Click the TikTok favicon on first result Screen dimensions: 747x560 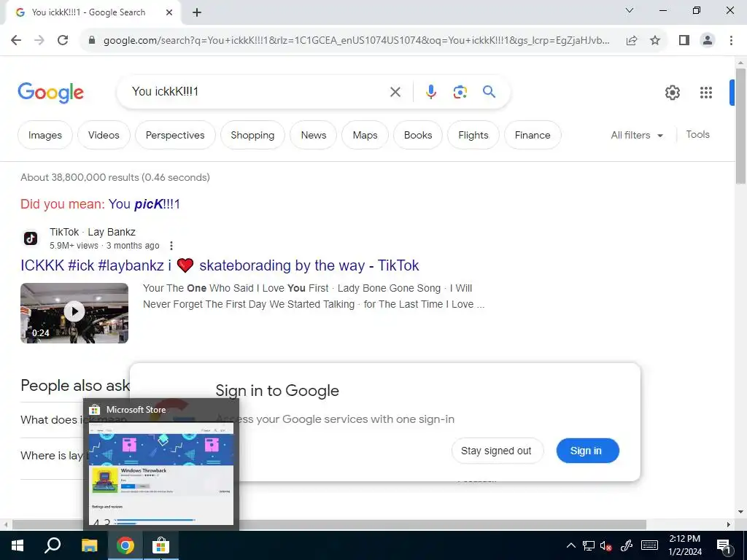tap(31, 238)
